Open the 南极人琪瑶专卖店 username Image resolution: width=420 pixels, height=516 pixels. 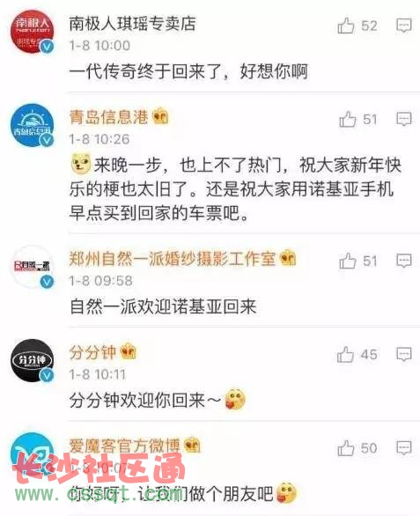(x=132, y=24)
